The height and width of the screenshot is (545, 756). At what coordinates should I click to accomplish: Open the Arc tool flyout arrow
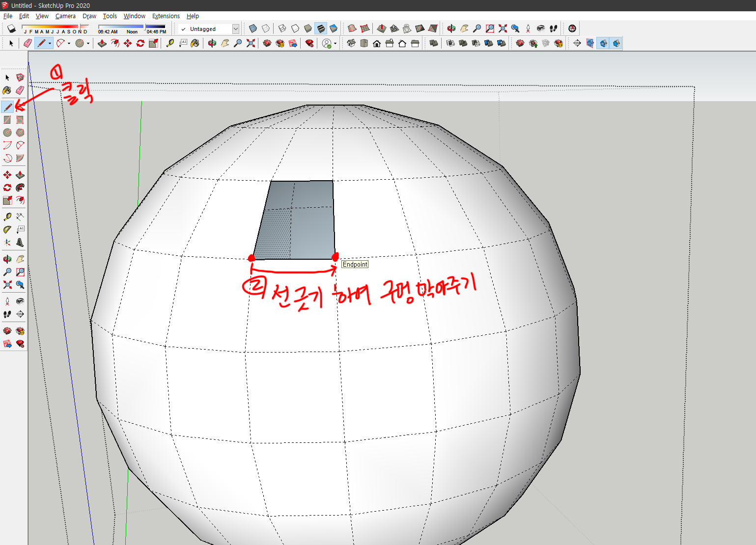[69, 44]
